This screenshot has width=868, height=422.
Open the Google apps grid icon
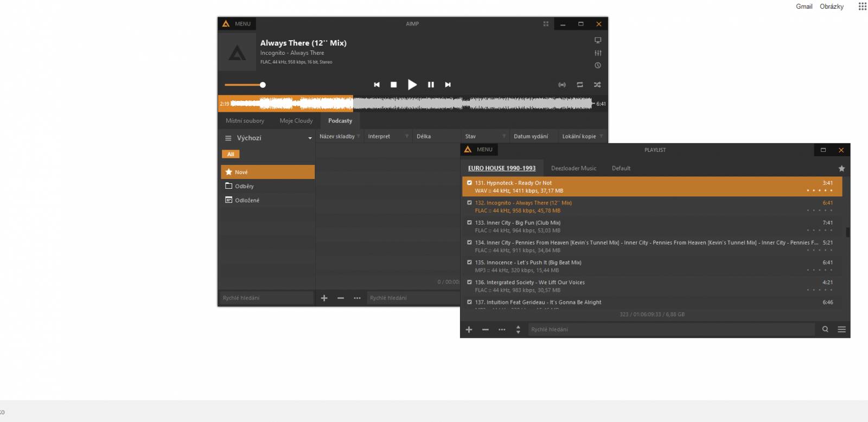tap(863, 7)
